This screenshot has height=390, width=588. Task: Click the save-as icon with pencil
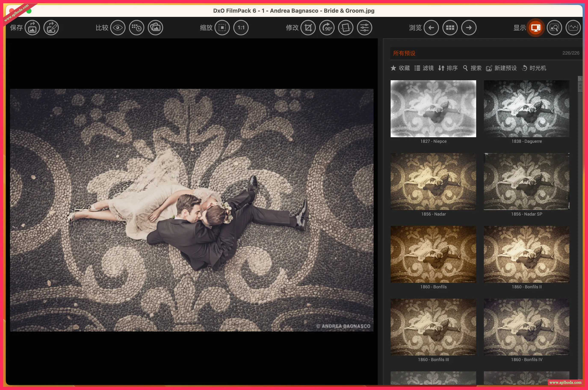coord(51,28)
